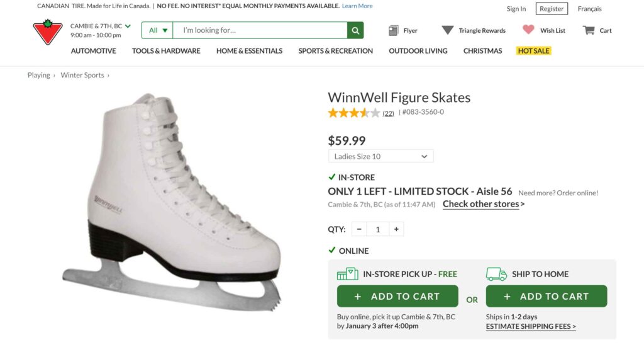644x347 pixels.
Task: Open the Flyer icon
Action: click(394, 30)
